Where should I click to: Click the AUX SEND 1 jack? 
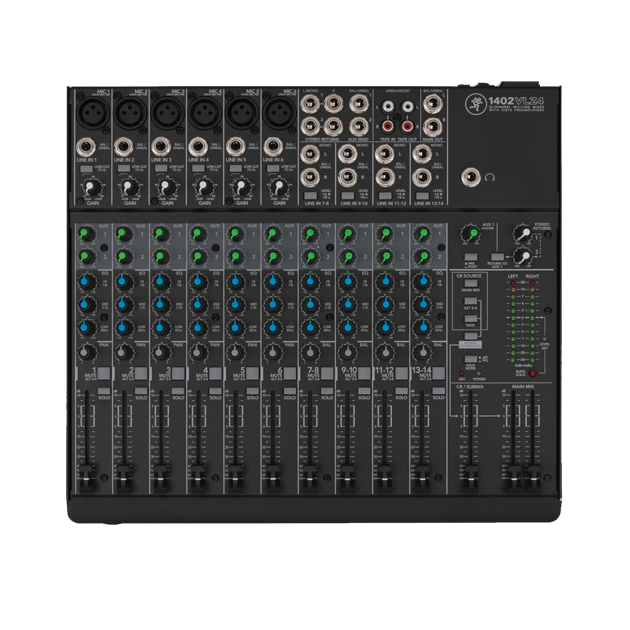tap(359, 104)
